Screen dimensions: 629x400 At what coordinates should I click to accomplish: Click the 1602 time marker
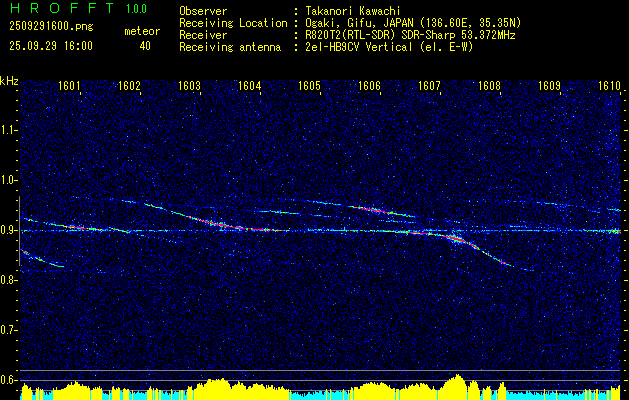tap(129, 85)
